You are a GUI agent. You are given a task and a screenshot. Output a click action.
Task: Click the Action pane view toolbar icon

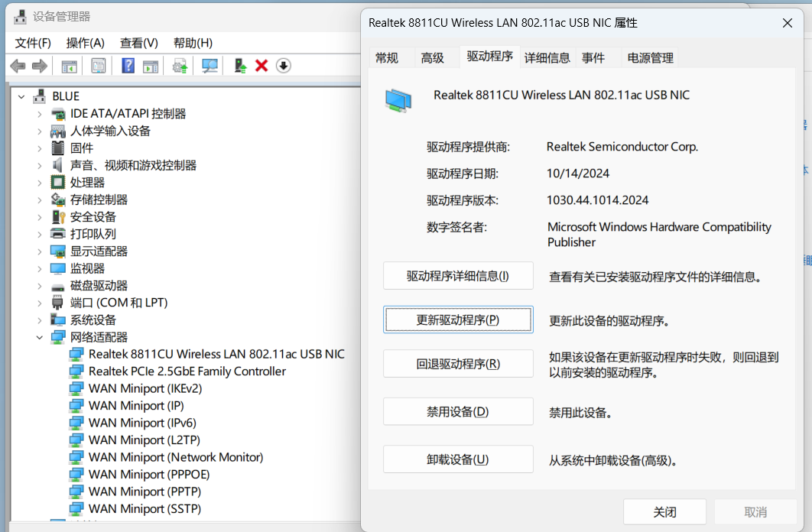[x=151, y=66]
